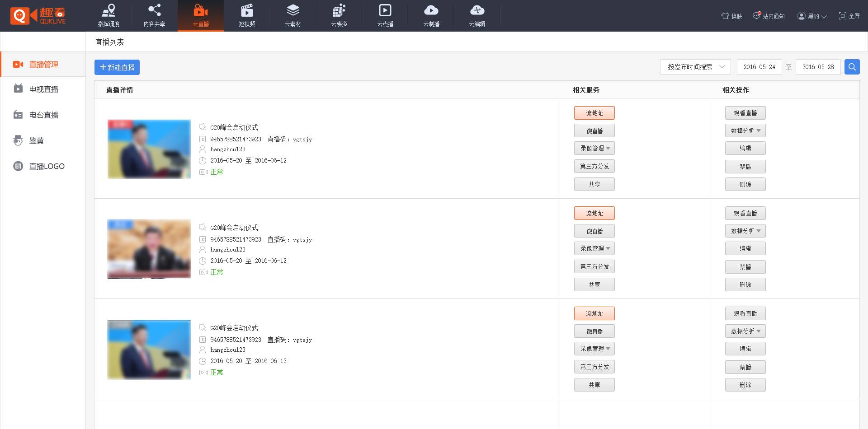Open the 云点播 module
Screen dimensions: 868x429
coord(385,16)
